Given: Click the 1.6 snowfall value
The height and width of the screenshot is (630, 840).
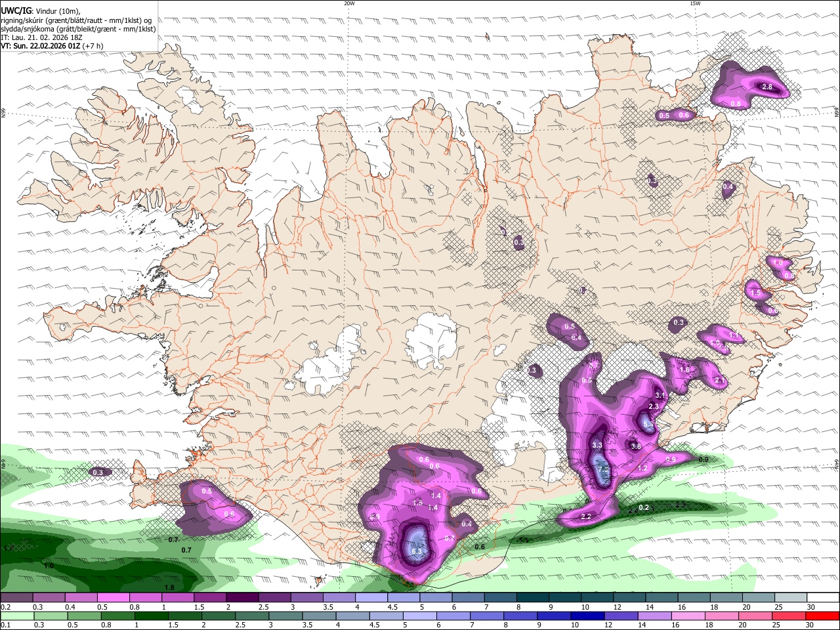Looking at the screenshot, I should click(684, 370).
